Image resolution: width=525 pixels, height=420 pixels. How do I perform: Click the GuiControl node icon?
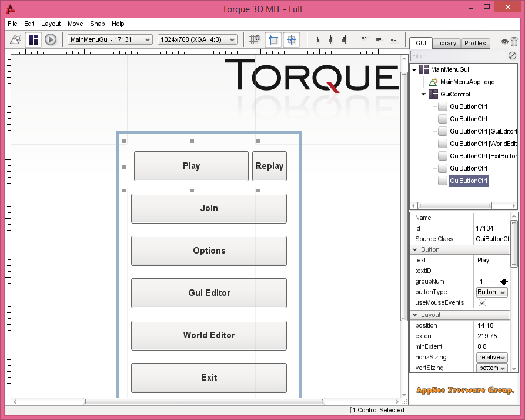pyautogui.click(x=433, y=94)
